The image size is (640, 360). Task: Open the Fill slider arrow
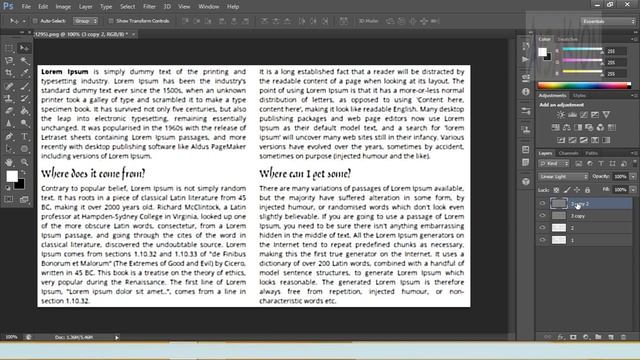(x=633, y=190)
